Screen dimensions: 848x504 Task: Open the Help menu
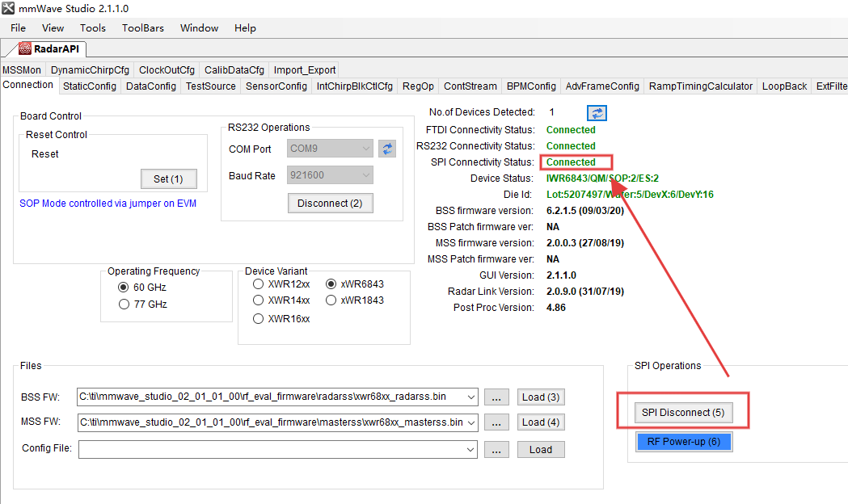pyautogui.click(x=245, y=28)
